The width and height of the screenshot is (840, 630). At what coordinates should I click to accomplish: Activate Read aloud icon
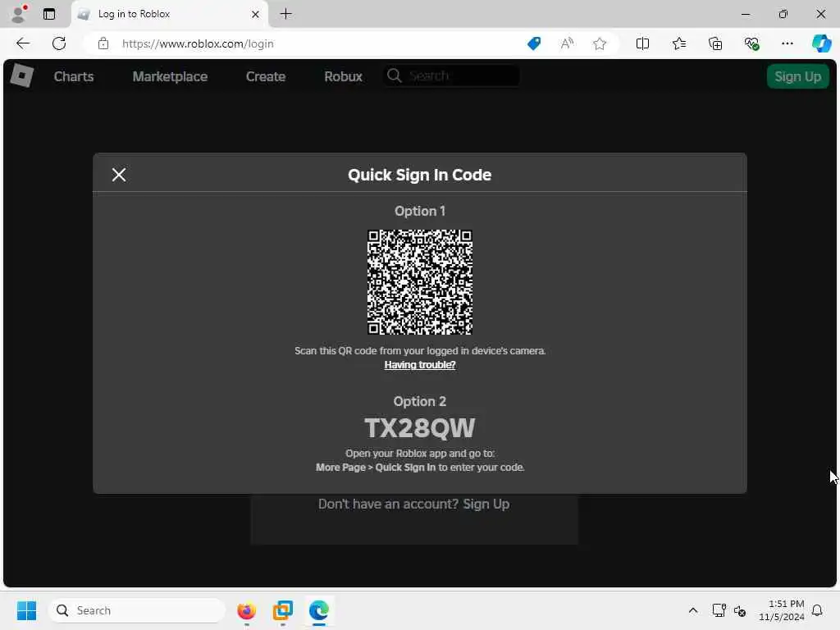point(567,43)
